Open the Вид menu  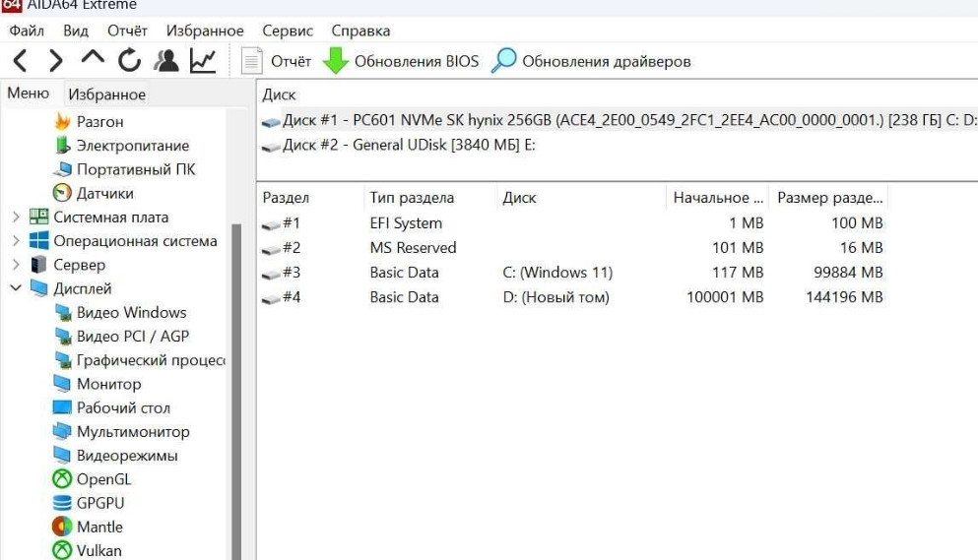pos(76,31)
